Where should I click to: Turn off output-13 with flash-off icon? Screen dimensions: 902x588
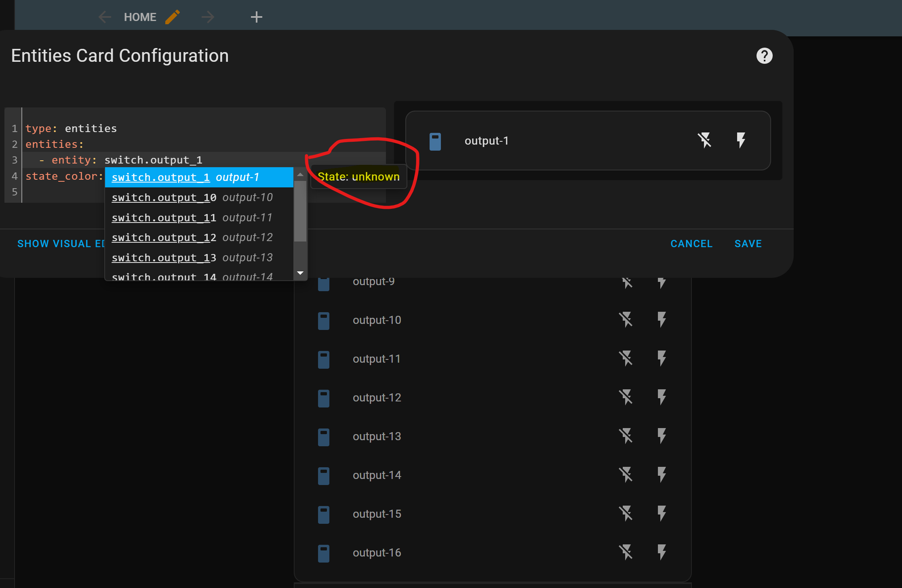[626, 436]
